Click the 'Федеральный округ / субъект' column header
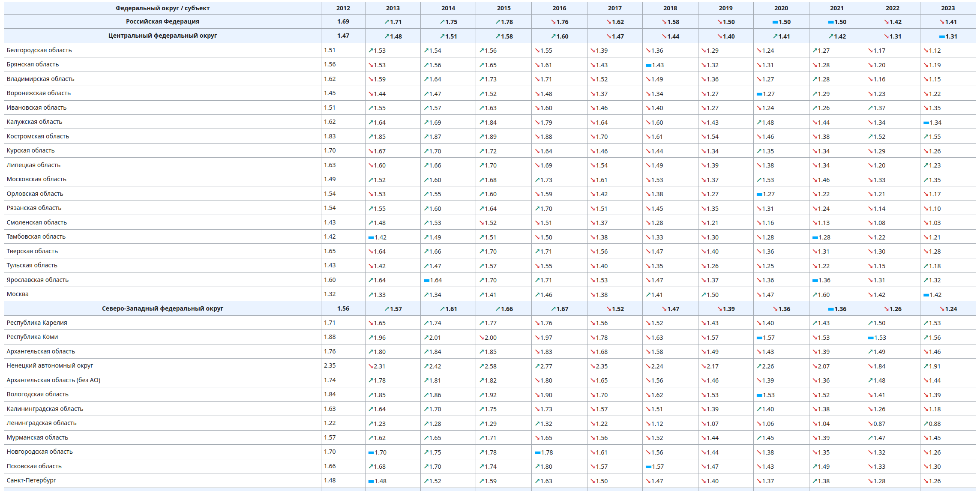This screenshot has height=491, width=980. click(162, 8)
